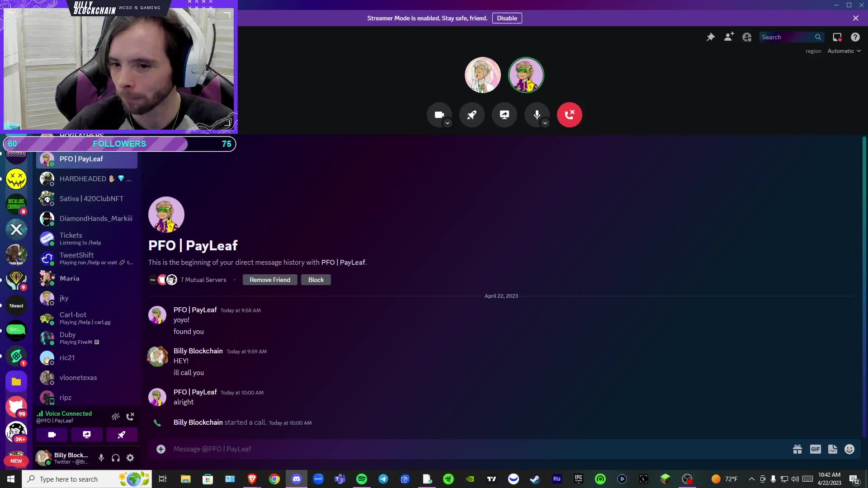Open the emoji picker

pyautogui.click(x=849, y=449)
